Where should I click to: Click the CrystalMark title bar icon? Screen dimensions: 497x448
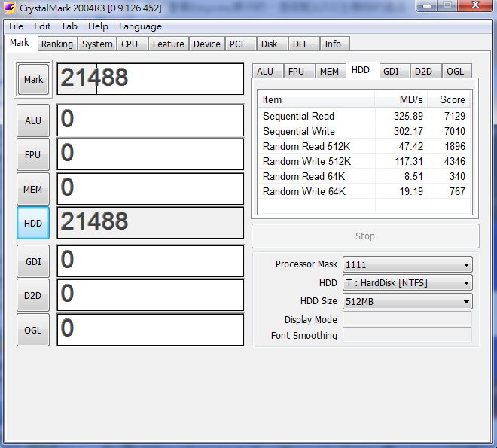(10, 8)
